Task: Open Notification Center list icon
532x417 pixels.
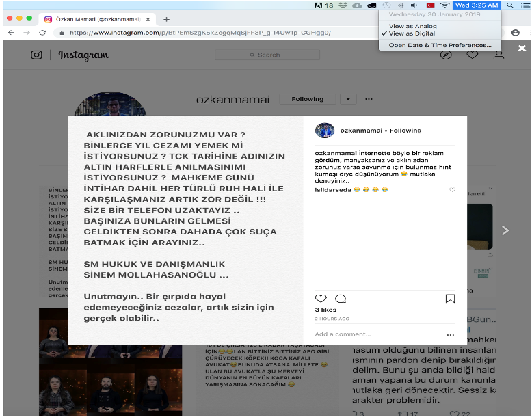Action: [525, 5]
